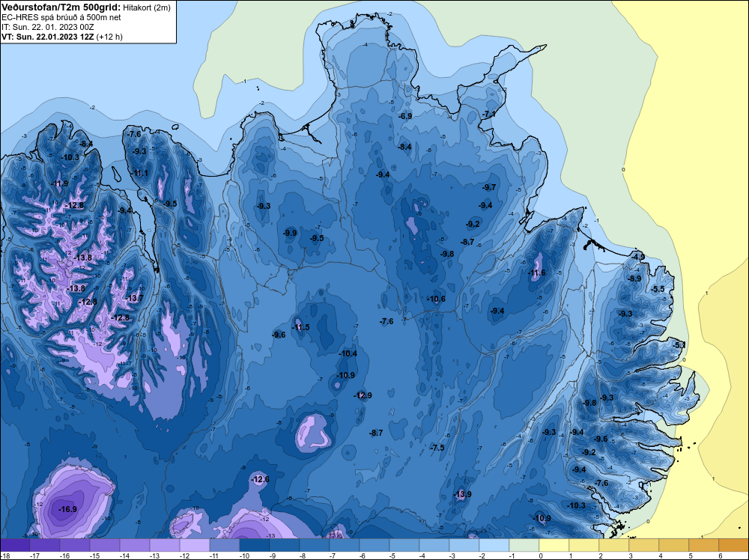Click the legend number -13
Image resolution: width=749 pixels, height=560 pixels.
154,556
